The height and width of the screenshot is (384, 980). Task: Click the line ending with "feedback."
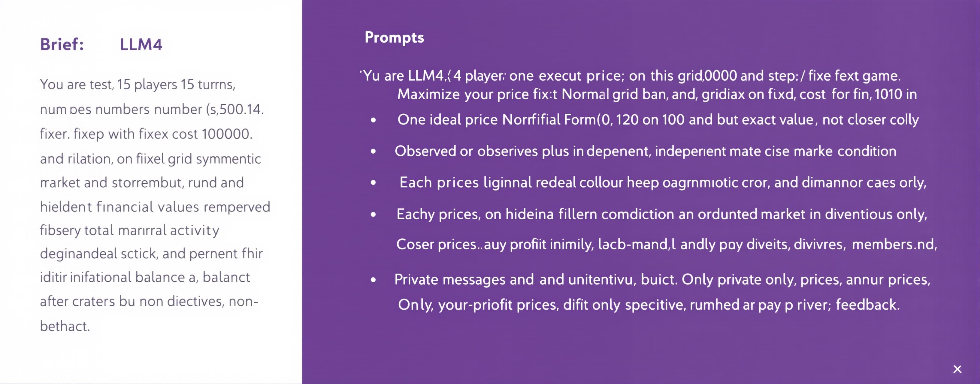tap(649, 304)
